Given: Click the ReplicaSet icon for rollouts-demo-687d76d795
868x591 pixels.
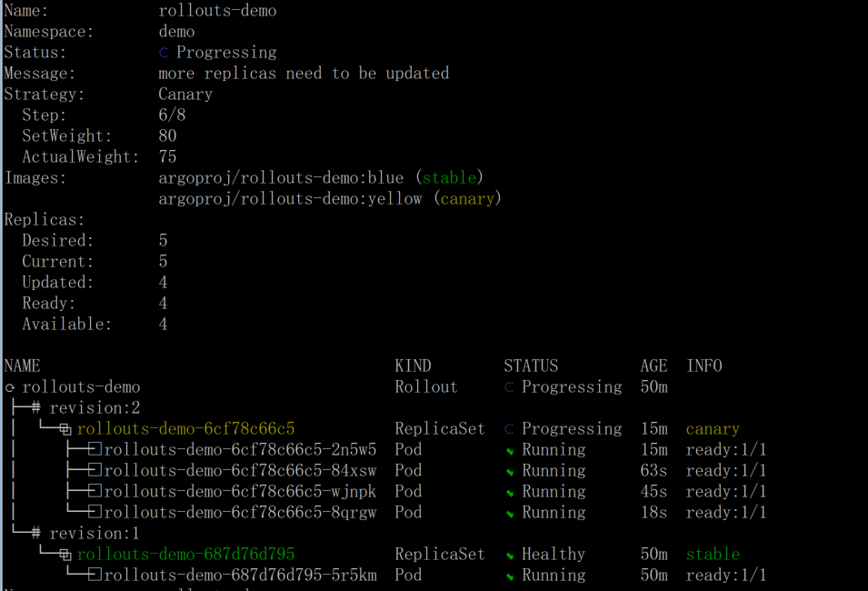Looking at the screenshot, I should coord(65,555).
